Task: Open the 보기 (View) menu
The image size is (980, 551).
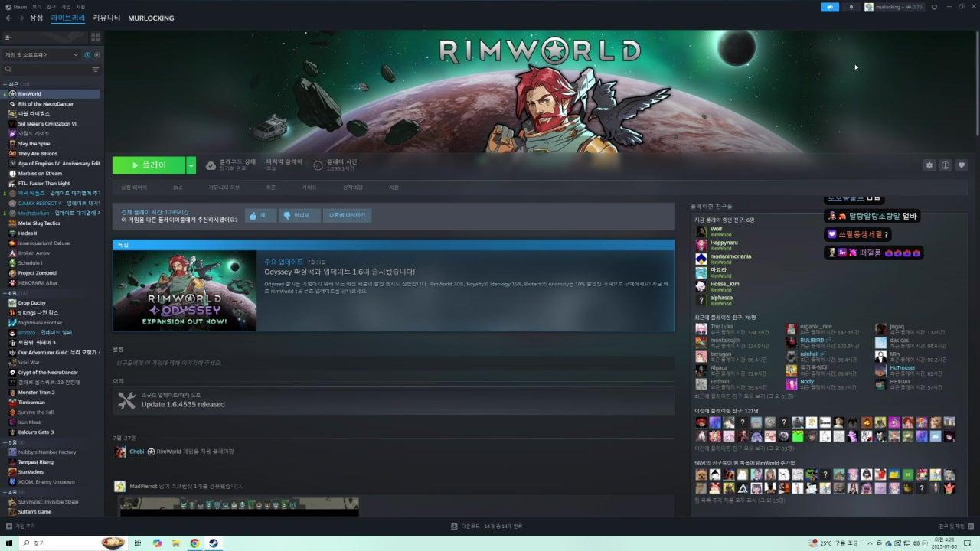Action: click(x=37, y=6)
